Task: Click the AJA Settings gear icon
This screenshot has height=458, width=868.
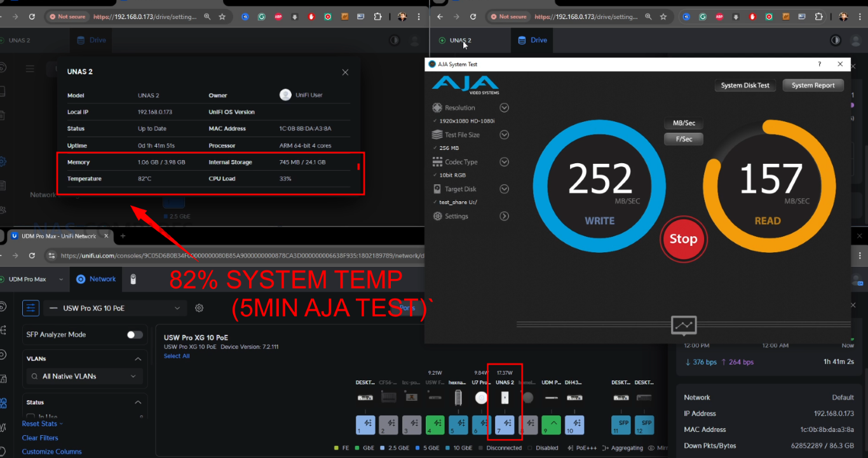Action: [437, 216]
